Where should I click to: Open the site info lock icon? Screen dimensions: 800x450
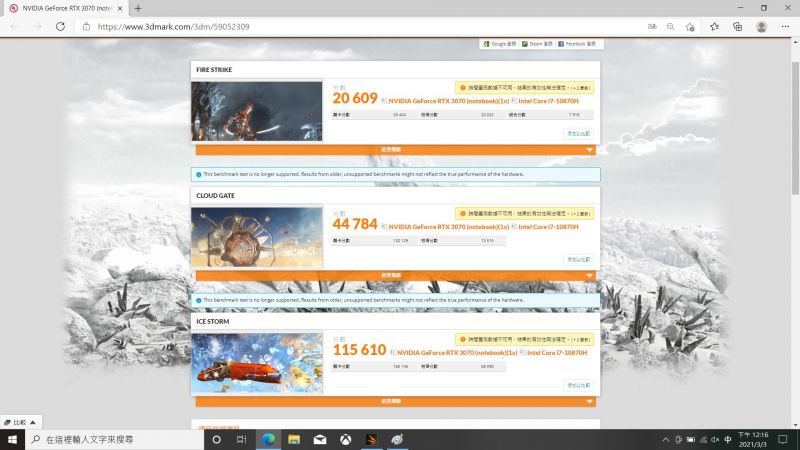86,27
